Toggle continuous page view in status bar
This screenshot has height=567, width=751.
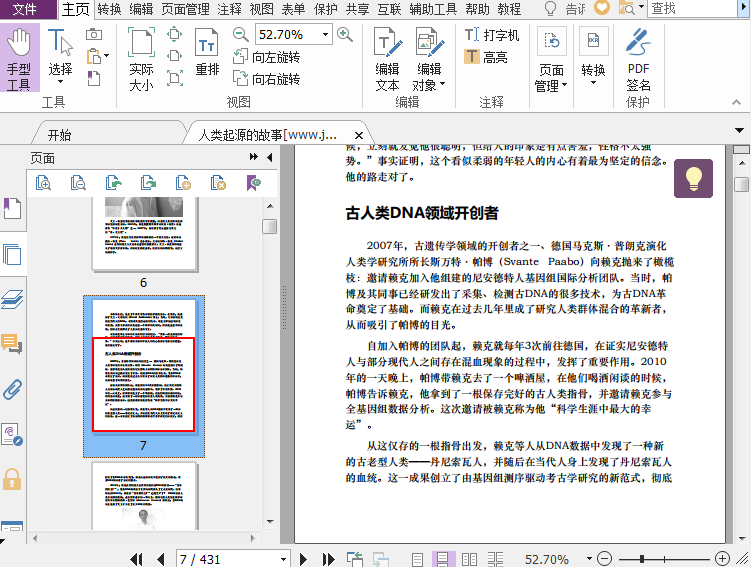click(x=440, y=559)
